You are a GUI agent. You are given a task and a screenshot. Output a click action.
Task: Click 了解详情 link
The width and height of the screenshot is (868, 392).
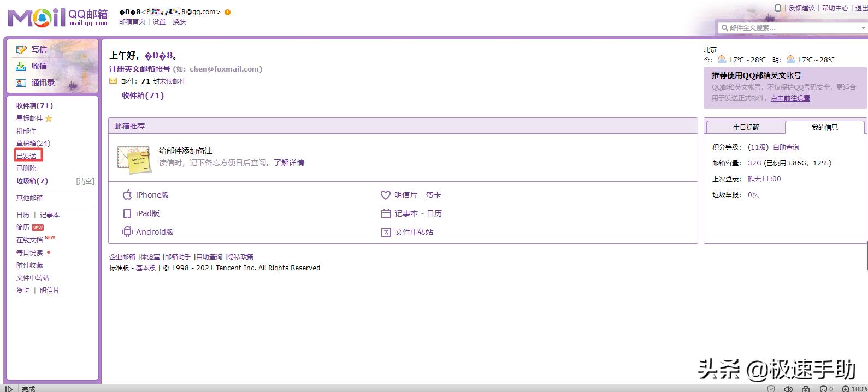(x=289, y=163)
